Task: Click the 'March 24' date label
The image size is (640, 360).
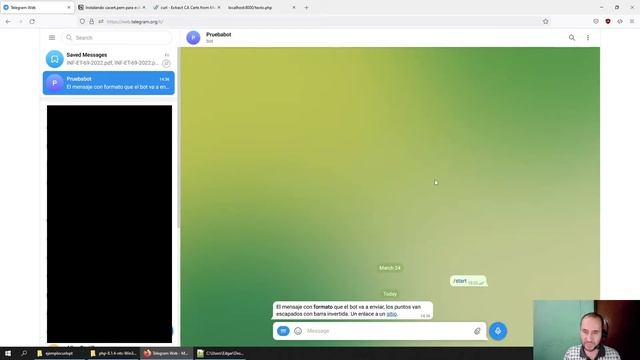Action: click(x=390, y=268)
